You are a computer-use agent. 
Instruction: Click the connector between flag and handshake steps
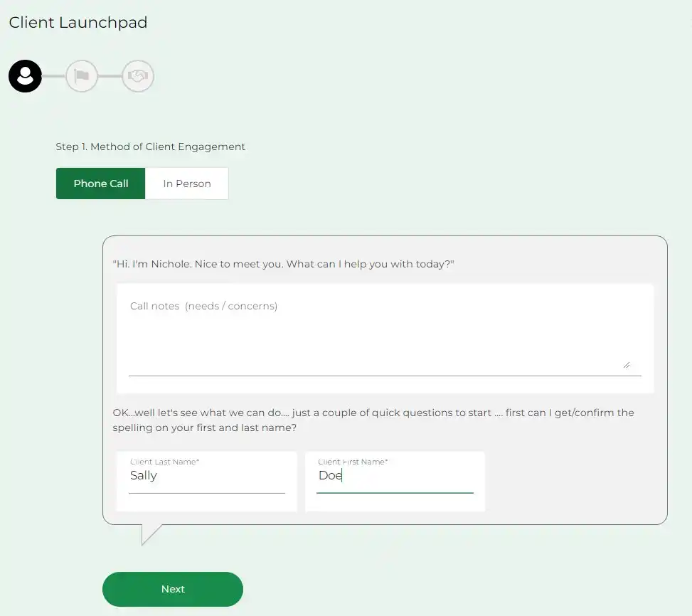pyautogui.click(x=110, y=76)
